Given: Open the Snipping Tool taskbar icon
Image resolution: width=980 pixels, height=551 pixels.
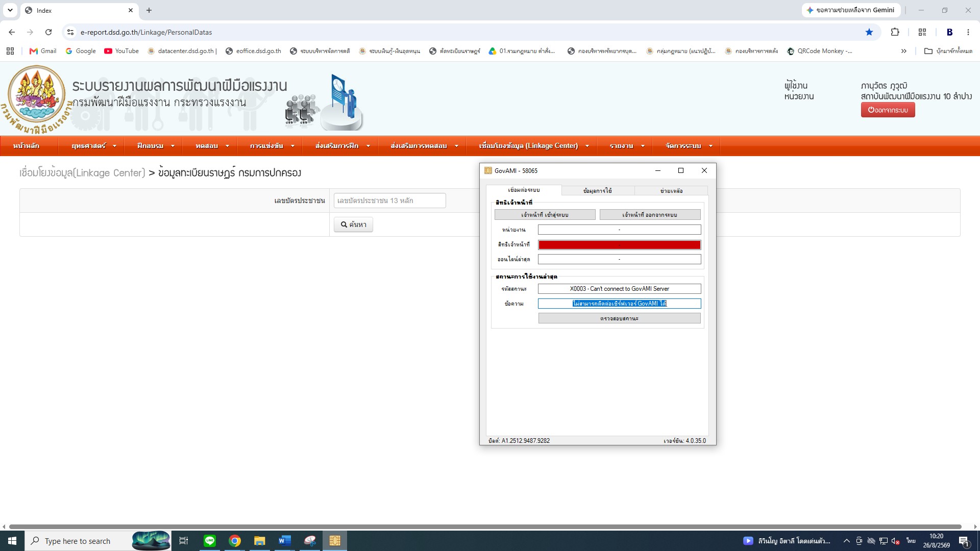Looking at the screenshot, I should [x=310, y=541].
